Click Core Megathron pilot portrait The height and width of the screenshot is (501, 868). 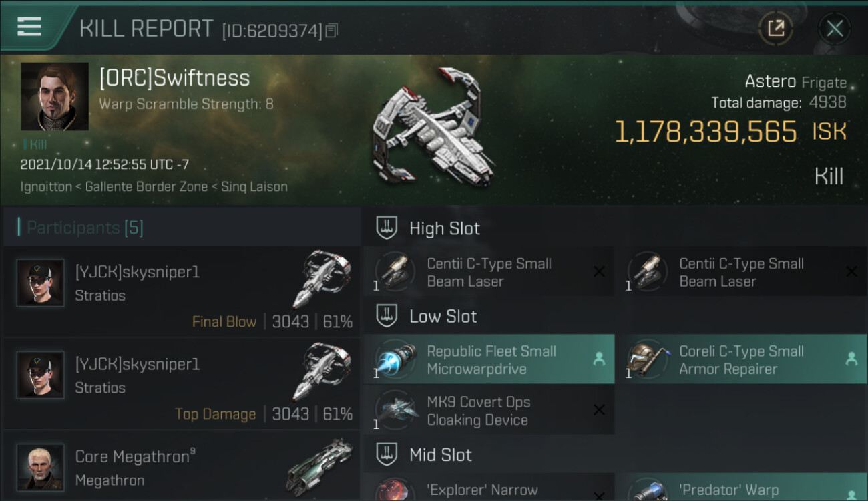click(41, 467)
